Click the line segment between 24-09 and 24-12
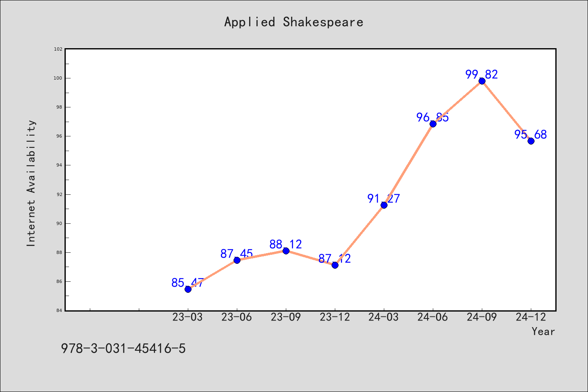Image resolution: width=588 pixels, height=392 pixels. click(506, 111)
